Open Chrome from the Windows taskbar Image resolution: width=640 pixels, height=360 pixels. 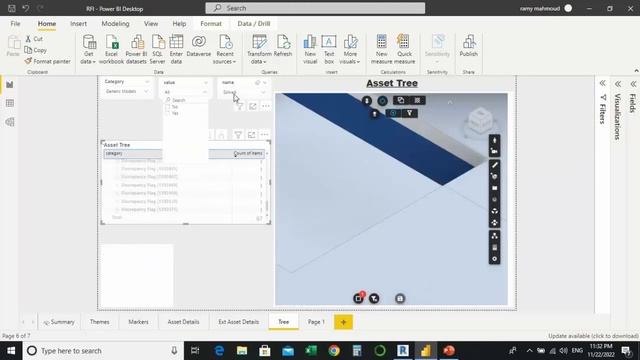(334, 351)
